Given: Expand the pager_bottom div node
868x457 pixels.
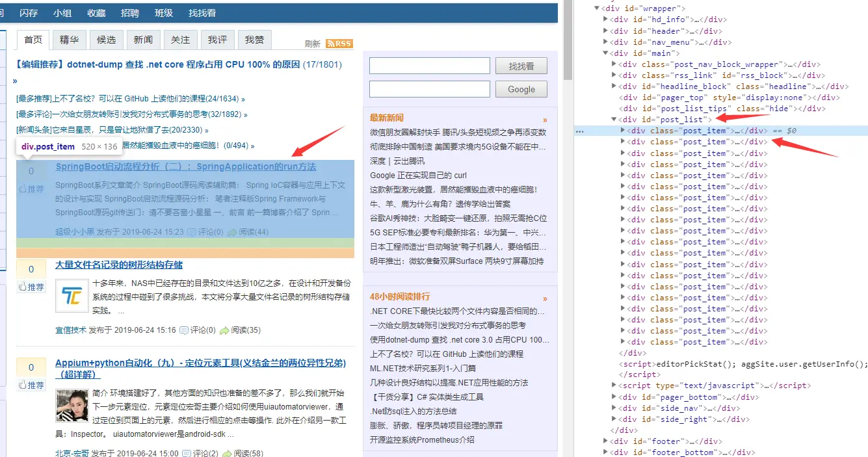Looking at the screenshot, I should (x=614, y=397).
